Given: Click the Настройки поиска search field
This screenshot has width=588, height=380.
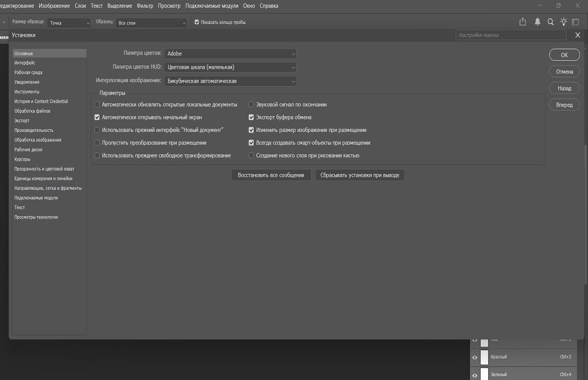Looking at the screenshot, I should click(x=511, y=35).
